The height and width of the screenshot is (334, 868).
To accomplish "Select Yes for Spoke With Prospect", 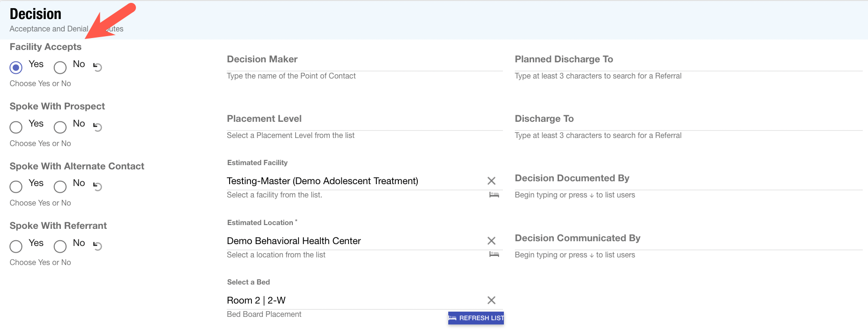I will point(16,128).
